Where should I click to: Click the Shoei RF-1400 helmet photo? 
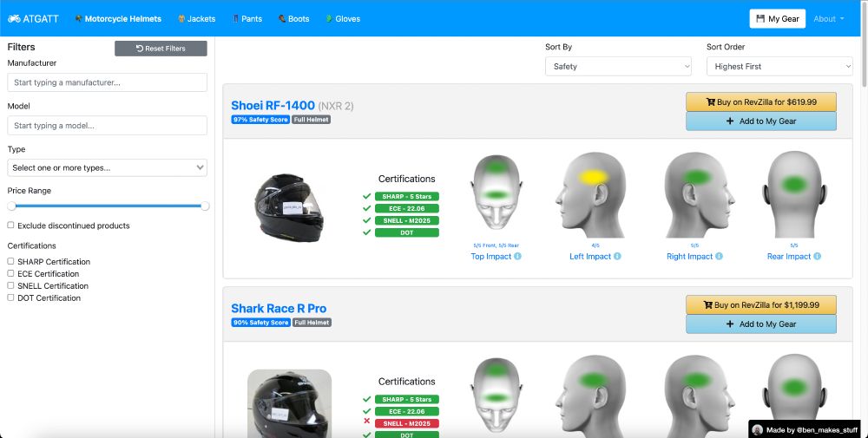(x=289, y=208)
